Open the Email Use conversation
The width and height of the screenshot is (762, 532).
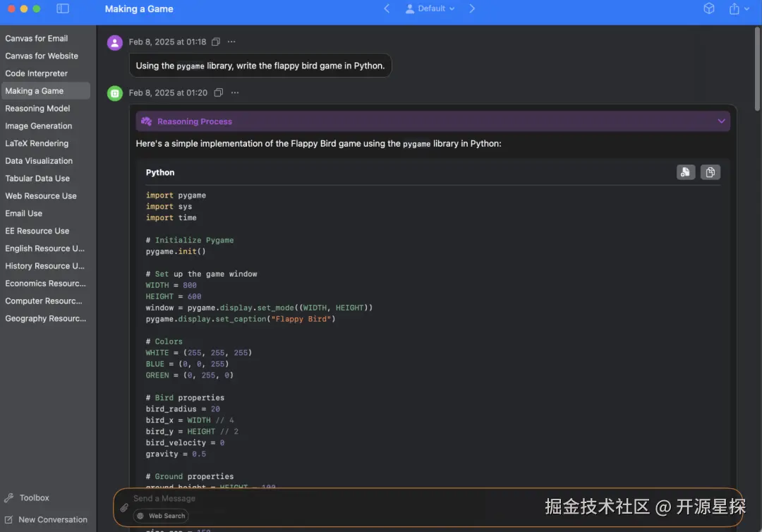click(45, 213)
